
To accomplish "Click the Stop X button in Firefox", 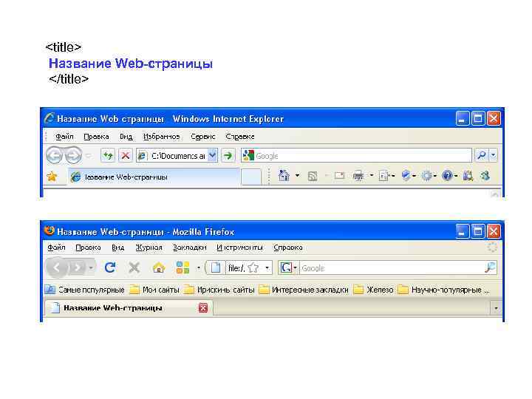I will [134, 267].
